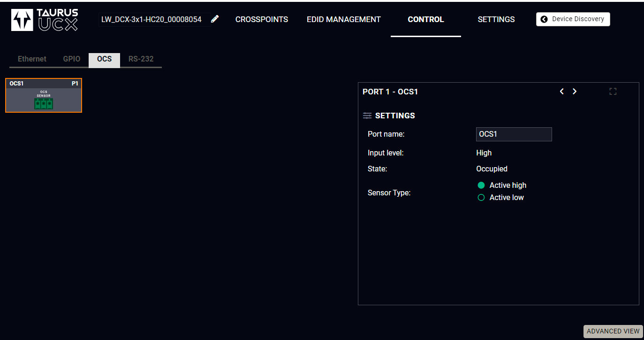The image size is (644, 340).
Task: Go to next port with right chevron
Action: 575,92
